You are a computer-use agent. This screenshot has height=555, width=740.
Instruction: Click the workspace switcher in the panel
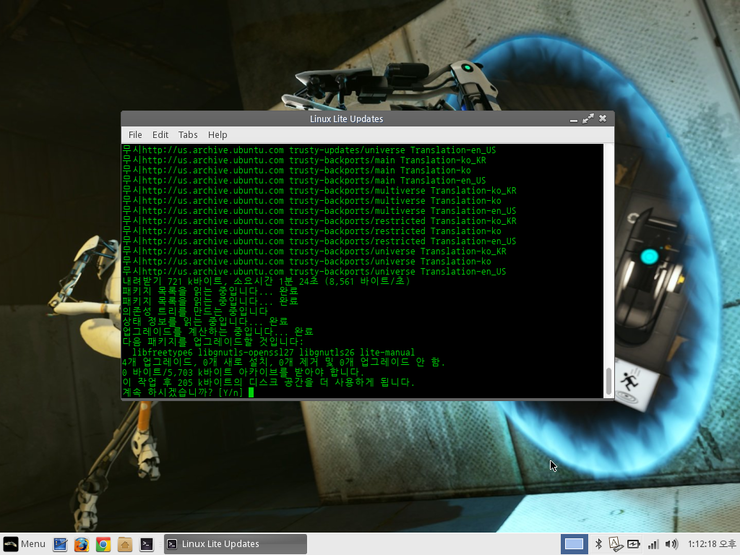pyautogui.click(x=574, y=544)
